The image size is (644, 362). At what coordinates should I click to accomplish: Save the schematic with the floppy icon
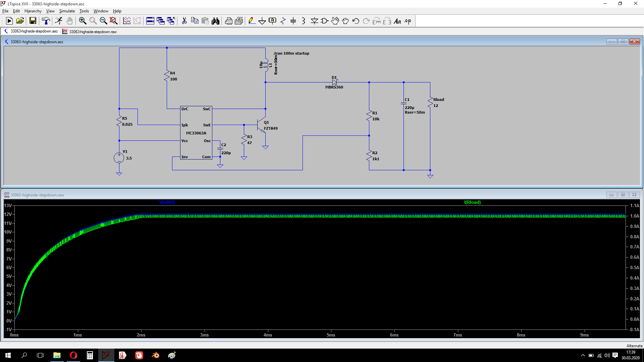(33, 21)
